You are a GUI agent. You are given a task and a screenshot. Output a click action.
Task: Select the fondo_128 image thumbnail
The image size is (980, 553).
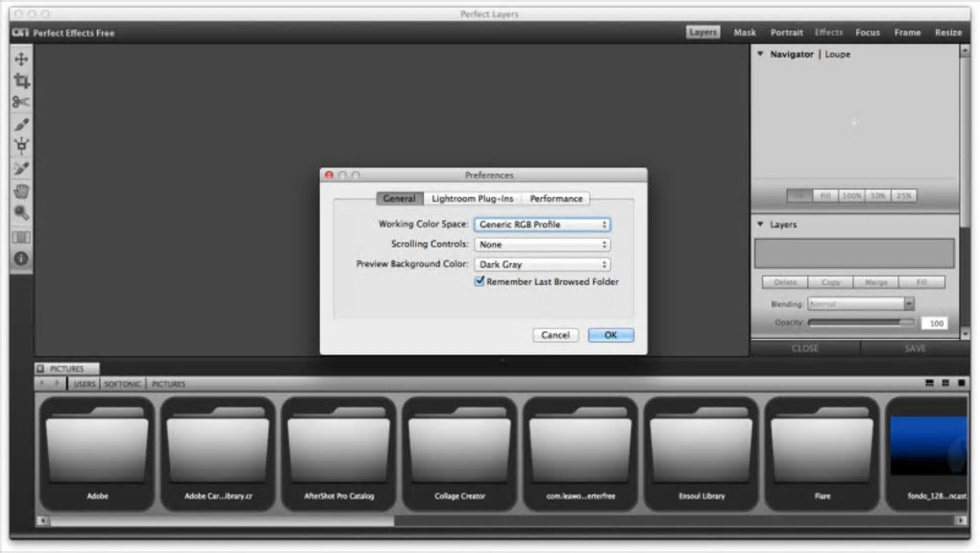tap(927, 454)
